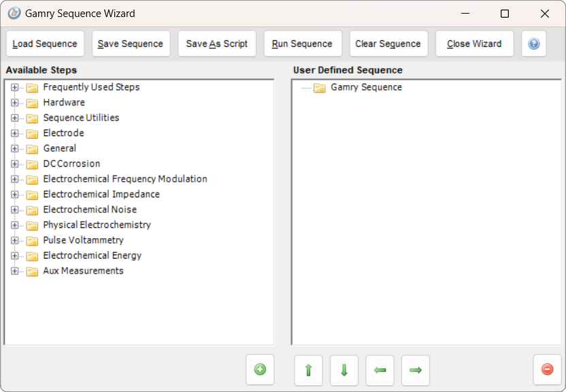This screenshot has height=392, width=566.
Task: Click the Electrode folder icon
Action: pyautogui.click(x=32, y=133)
